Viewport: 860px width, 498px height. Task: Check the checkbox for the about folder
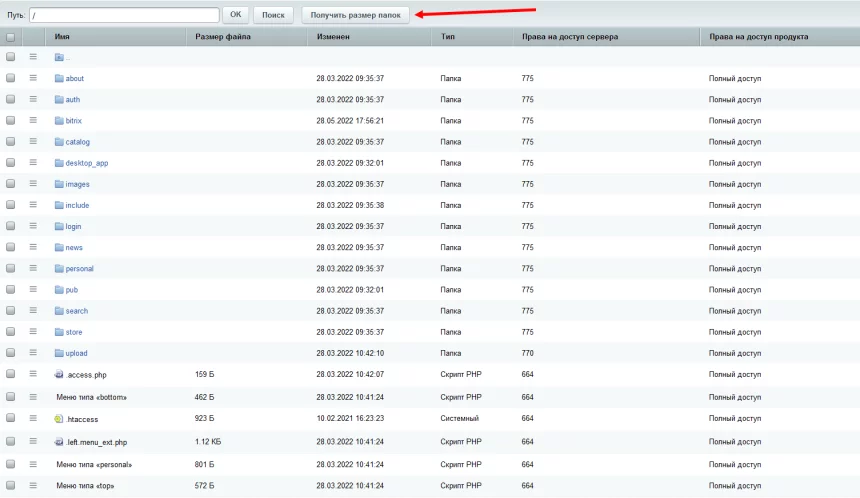click(11, 78)
